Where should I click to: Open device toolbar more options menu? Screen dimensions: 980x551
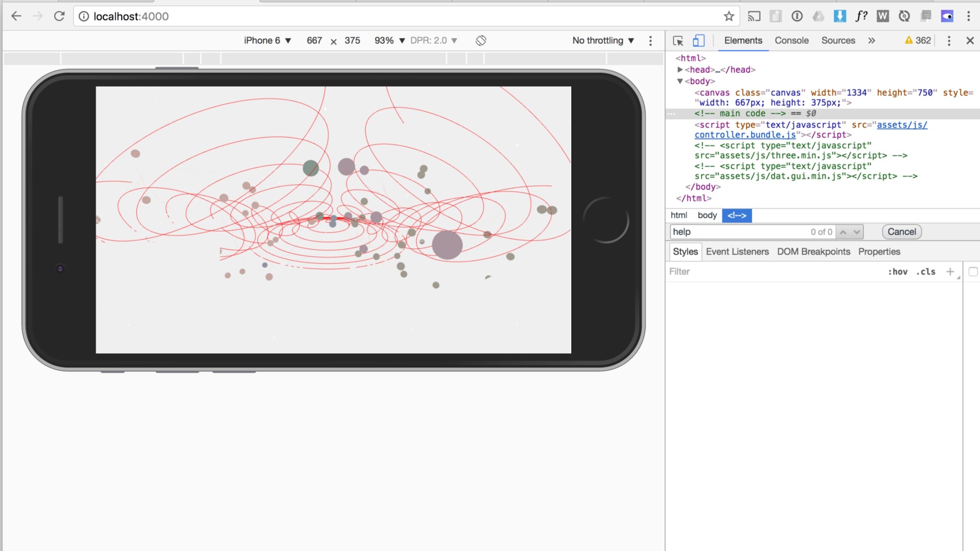pyautogui.click(x=650, y=40)
